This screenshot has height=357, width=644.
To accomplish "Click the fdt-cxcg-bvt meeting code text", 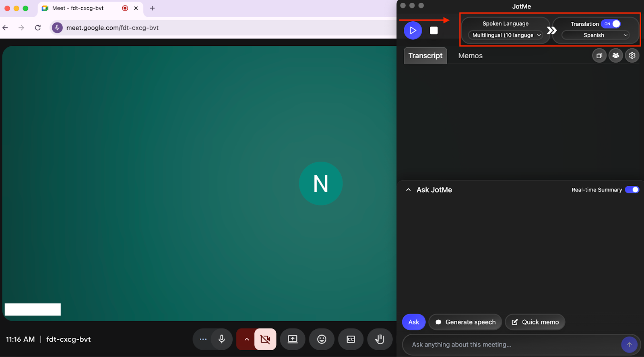I will point(68,339).
